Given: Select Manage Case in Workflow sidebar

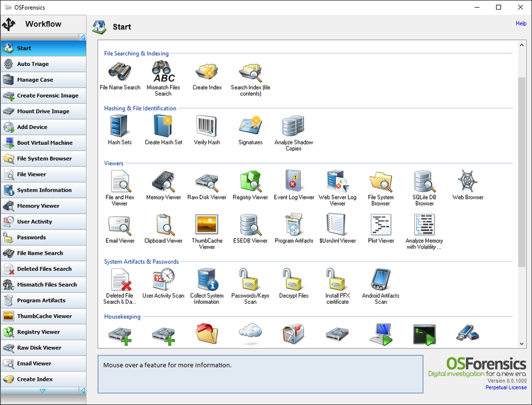Looking at the screenshot, I should [x=44, y=80].
